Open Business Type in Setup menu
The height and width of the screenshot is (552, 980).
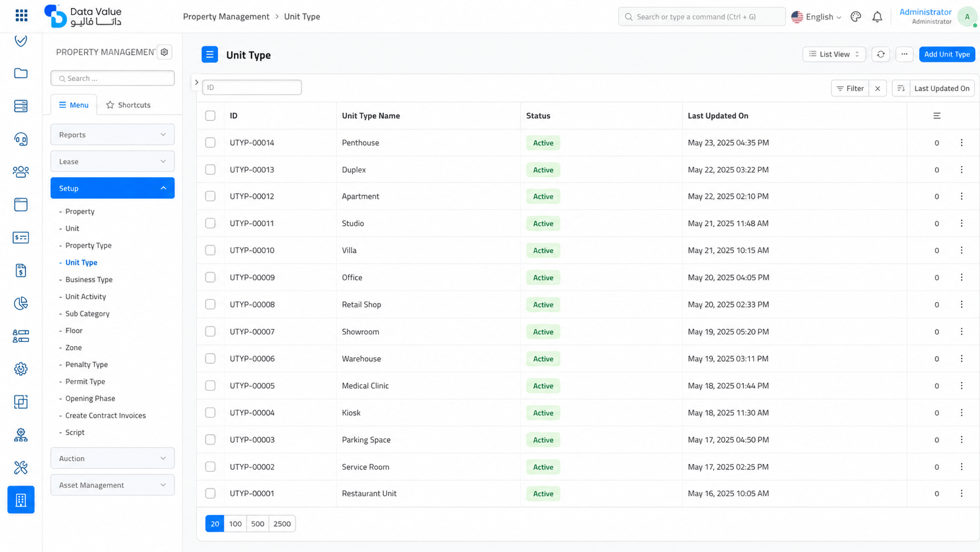point(89,279)
